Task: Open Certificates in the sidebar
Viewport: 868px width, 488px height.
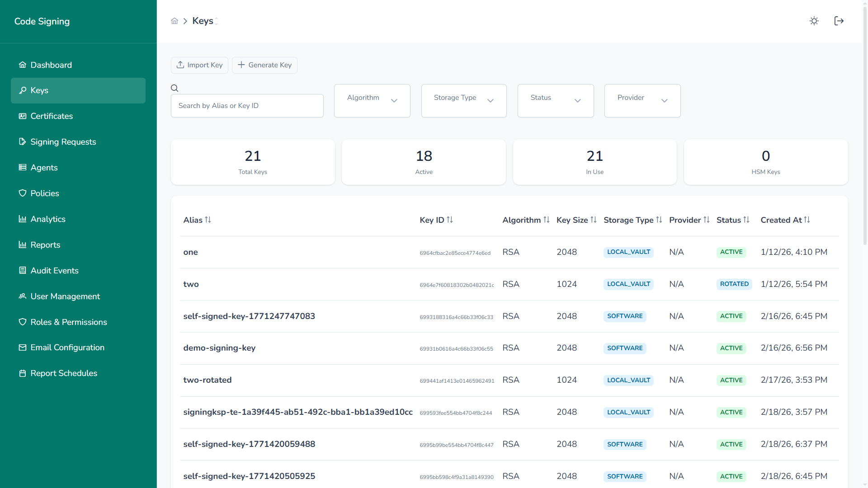Action: [52, 116]
